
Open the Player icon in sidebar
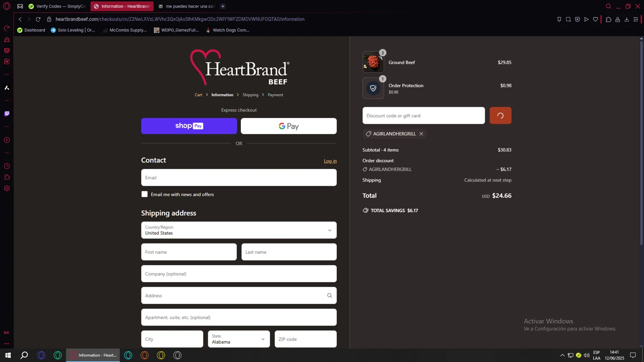click(7, 140)
